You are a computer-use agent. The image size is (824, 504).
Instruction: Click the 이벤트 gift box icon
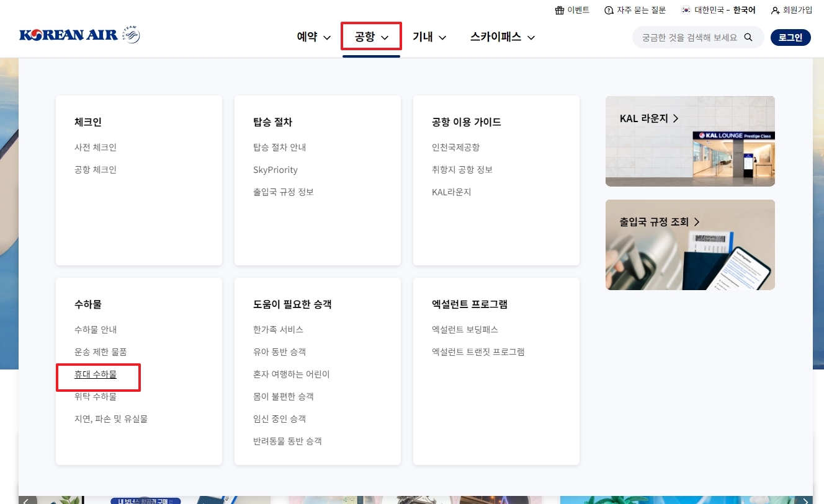[559, 9]
